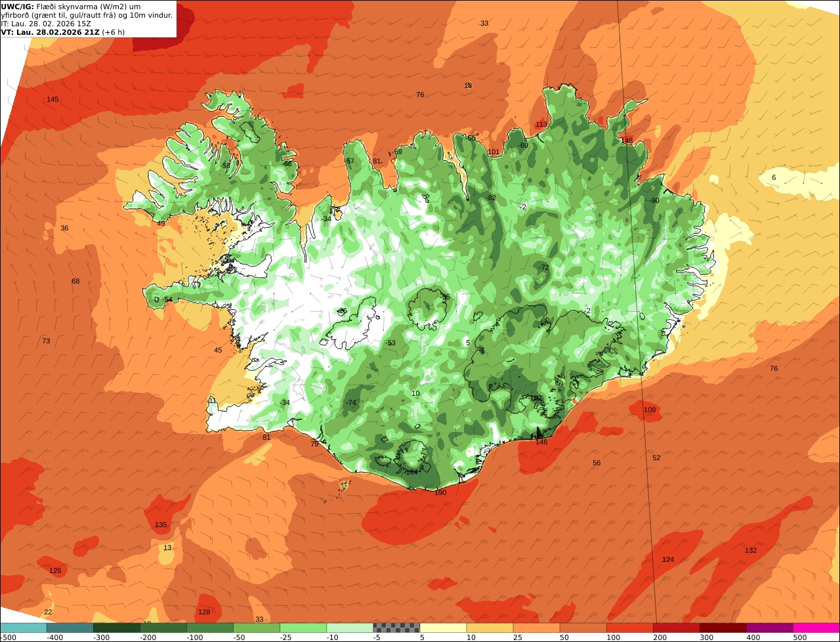The height and width of the screenshot is (642, 840).
Task: Select the -200 to -100 dark green swatch
Action: [x=163, y=628]
